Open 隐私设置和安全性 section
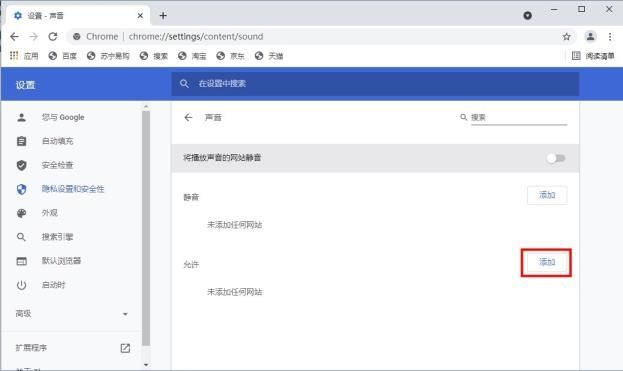 click(x=73, y=189)
